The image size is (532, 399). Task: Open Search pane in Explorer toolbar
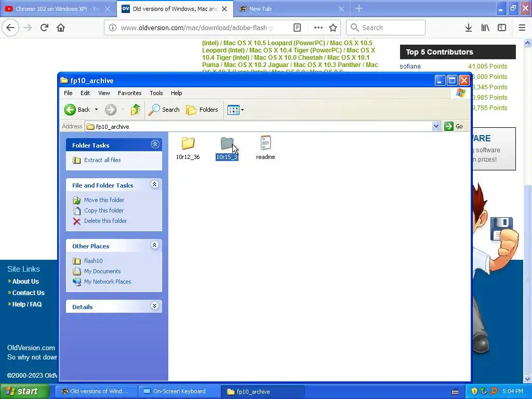[x=164, y=110]
